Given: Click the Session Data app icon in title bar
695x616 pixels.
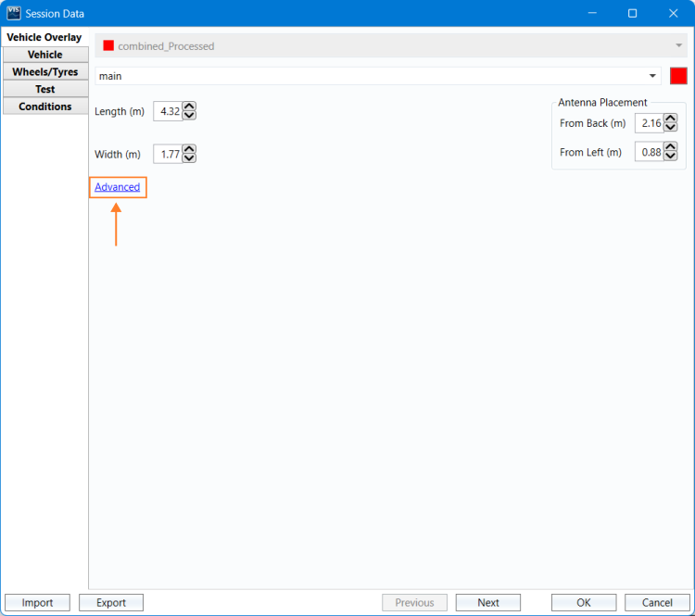Looking at the screenshot, I should [13, 13].
